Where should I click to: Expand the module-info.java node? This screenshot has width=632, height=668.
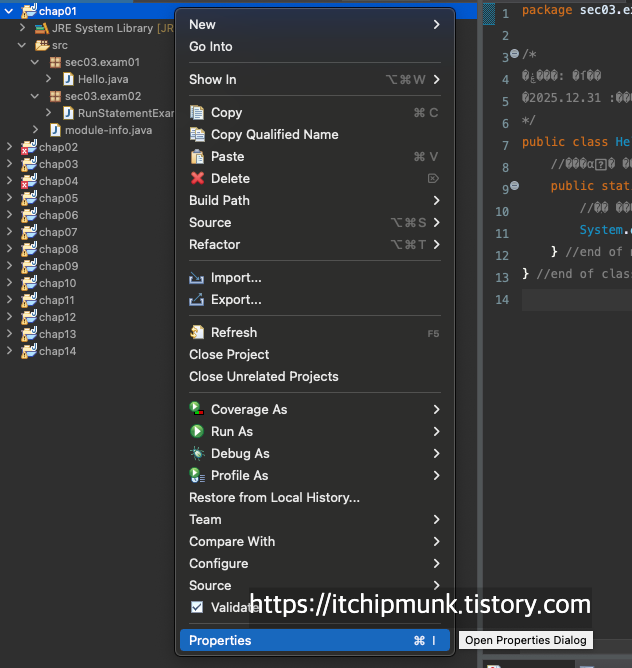click(35, 130)
